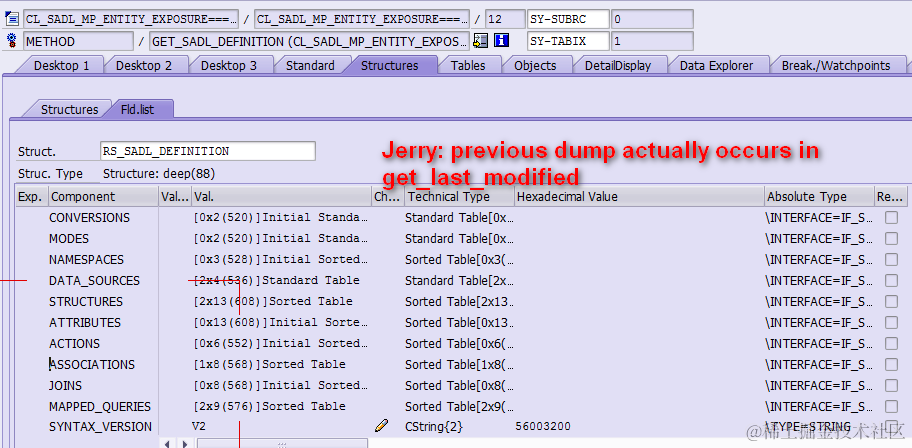The width and height of the screenshot is (912, 448).
Task: Tick the checkbox in the STRUCTURES row
Action: point(891,301)
